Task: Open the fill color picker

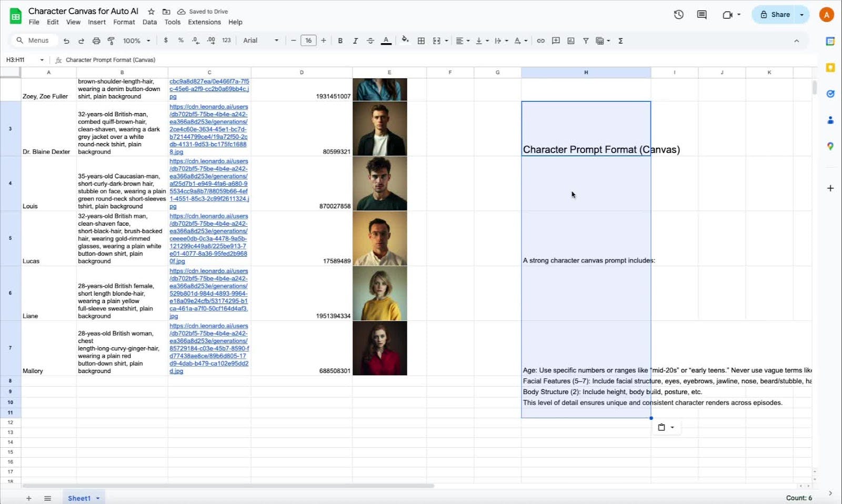Action: click(x=405, y=40)
